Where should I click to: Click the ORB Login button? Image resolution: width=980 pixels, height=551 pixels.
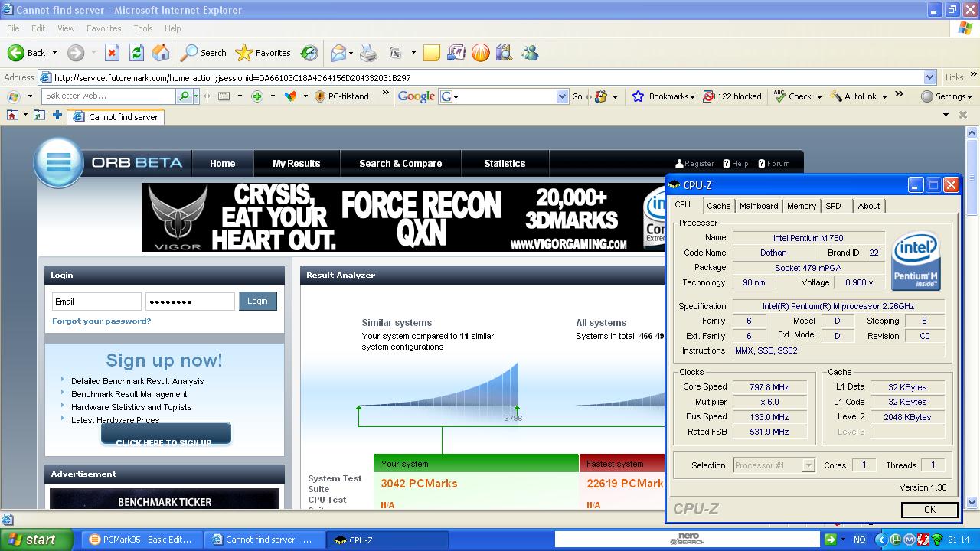[257, 301]
